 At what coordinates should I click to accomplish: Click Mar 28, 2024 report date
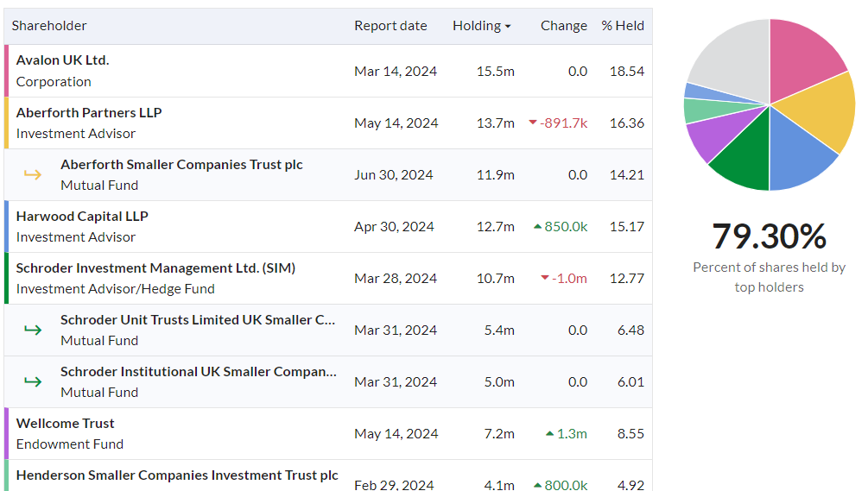396,278
